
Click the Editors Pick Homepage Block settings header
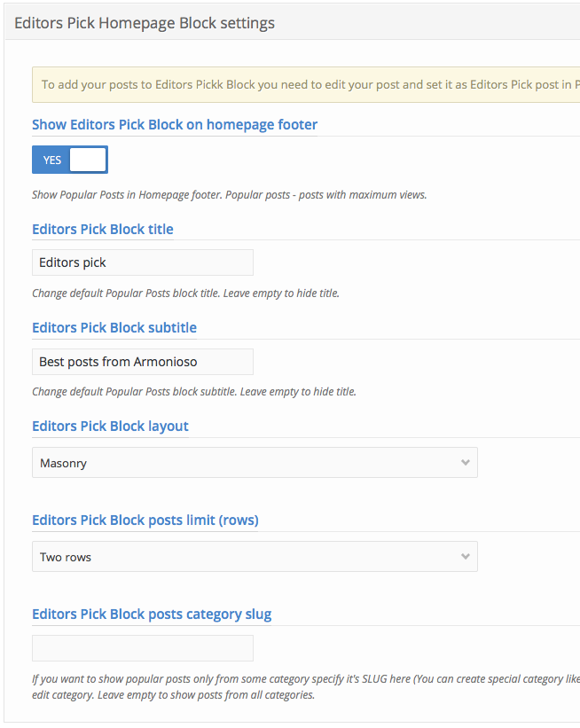tap(145, 23)
